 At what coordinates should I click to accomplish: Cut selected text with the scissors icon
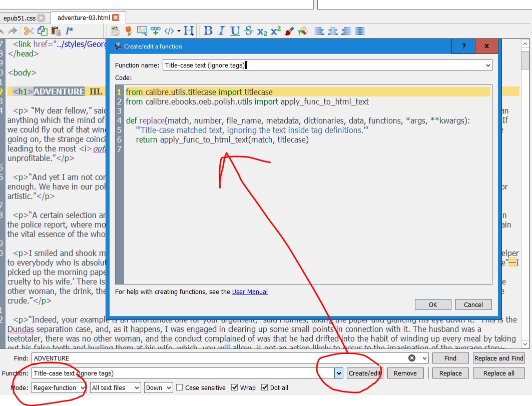(29, 31)
